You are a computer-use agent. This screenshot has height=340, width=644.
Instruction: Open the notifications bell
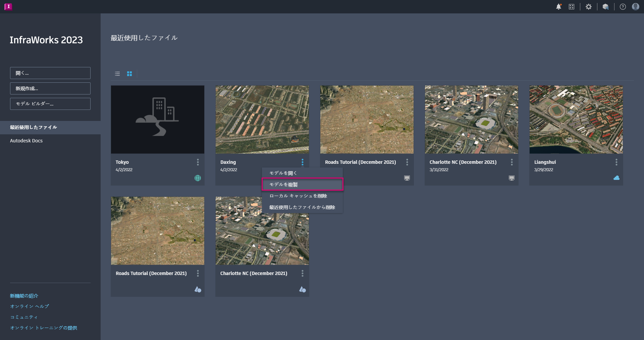click(558, 7)
